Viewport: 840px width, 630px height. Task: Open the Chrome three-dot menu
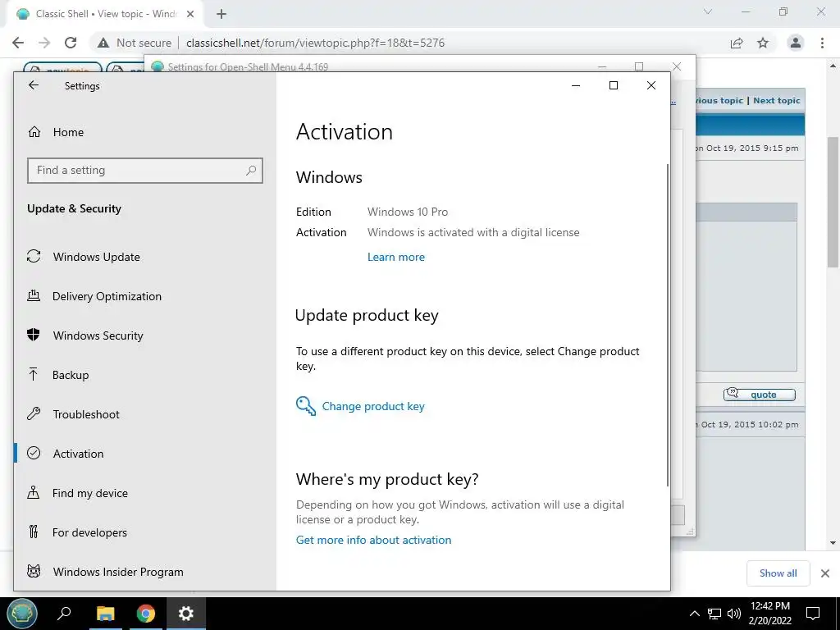(822, 43)
